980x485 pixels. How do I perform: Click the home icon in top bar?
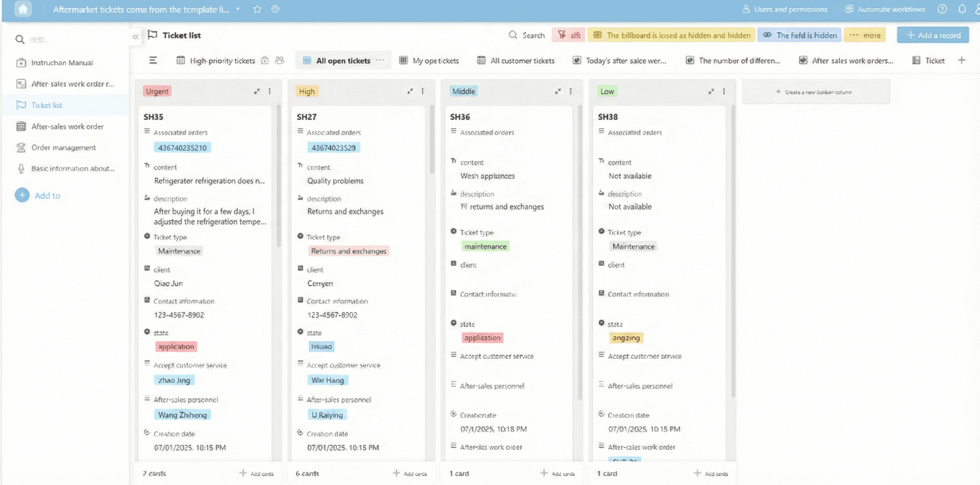pos(23,9)
